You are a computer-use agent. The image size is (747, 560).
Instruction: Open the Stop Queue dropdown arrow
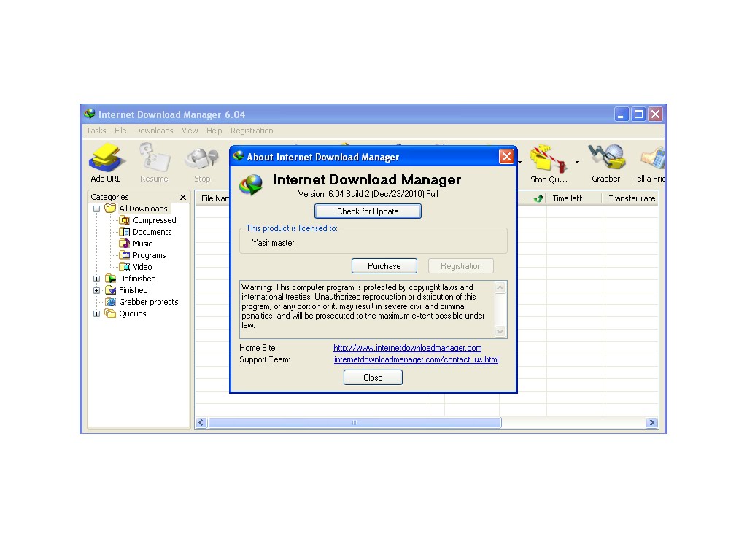[x=577, y=162]
